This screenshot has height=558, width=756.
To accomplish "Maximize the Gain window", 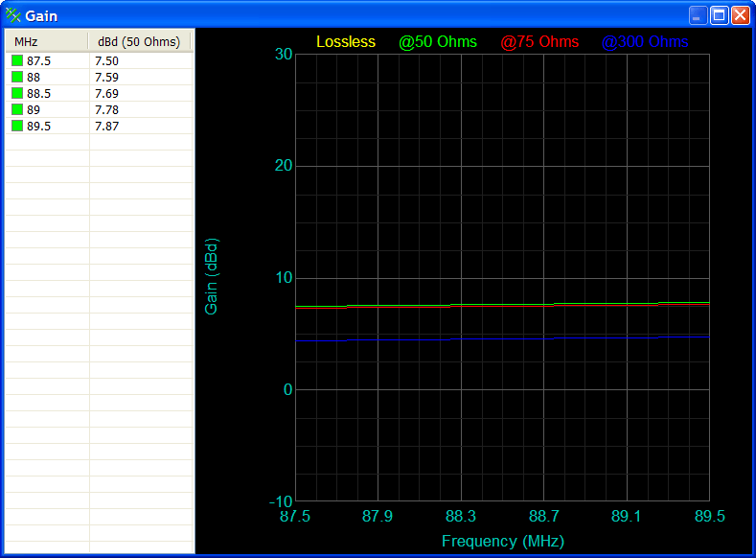I will [719, 15].
